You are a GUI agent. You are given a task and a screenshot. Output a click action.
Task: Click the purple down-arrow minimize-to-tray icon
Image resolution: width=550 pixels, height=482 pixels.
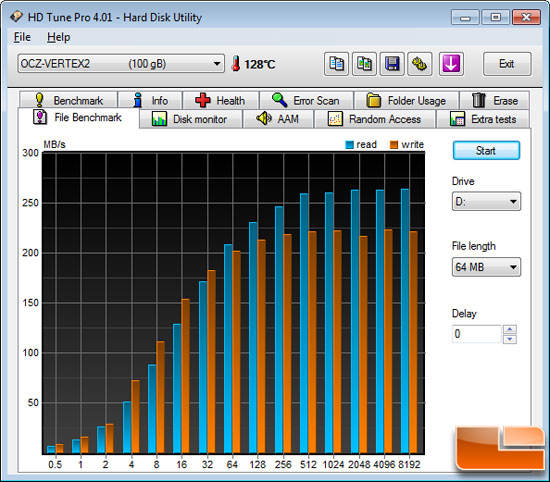(451, 64)
